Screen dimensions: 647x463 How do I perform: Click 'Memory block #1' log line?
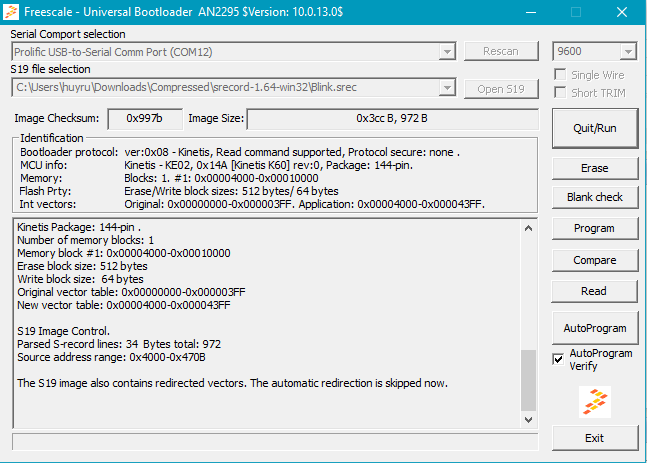point(124,253)
